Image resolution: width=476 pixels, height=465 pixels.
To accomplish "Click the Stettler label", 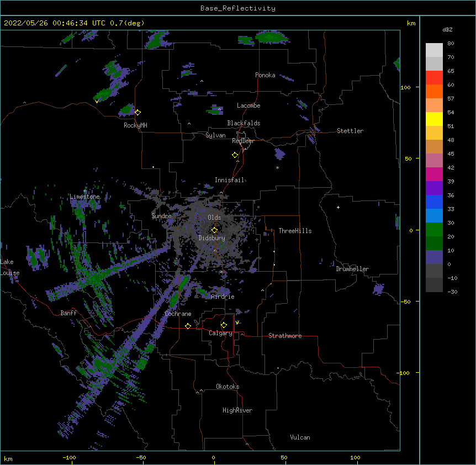I will pyautogui.click(x=350, y=131).
